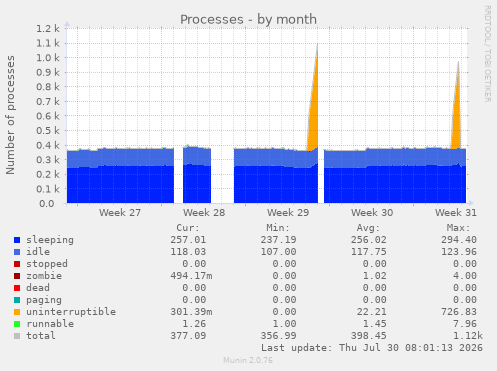Click the 'Munin 2.0.76' version text

click(248, 360)
